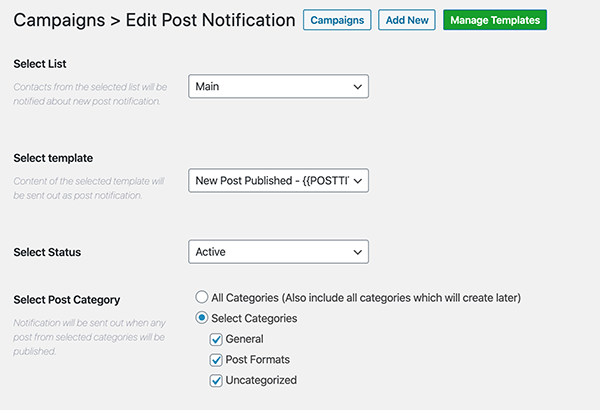Viewport: 600px width, 410px height.
Task: Click the chevron arrow on the template dropdown
Action: 358,180
